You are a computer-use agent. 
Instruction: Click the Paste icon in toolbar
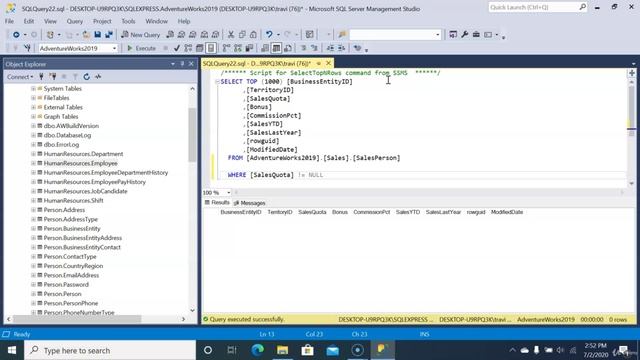pos(253,35)
